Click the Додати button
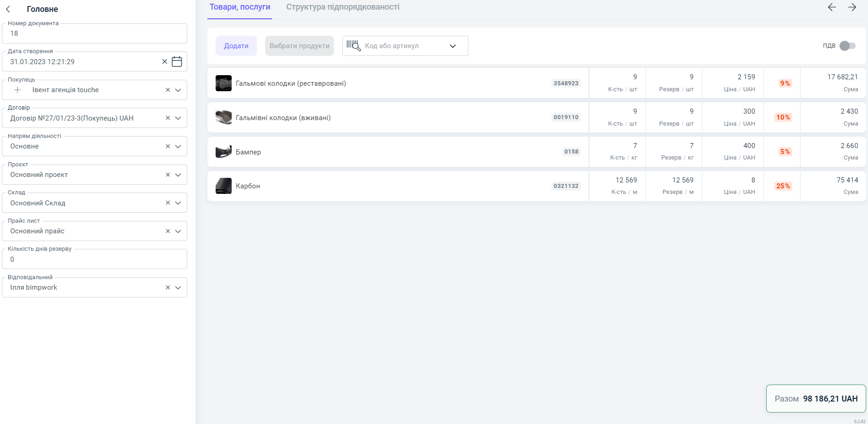 [x=236, y=46]
